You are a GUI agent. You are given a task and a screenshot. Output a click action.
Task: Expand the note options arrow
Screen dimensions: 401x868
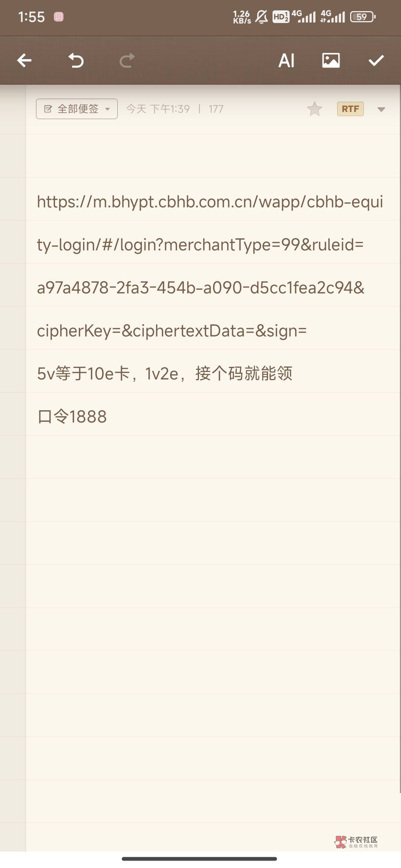pyautogui.click(x=381, y=109)
